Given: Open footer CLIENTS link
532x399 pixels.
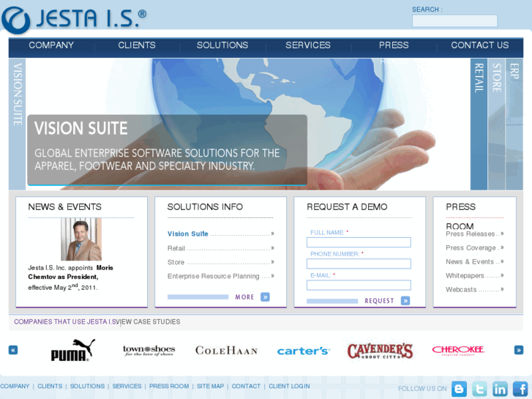Looking at the screenshot, I should coord(50,386).
